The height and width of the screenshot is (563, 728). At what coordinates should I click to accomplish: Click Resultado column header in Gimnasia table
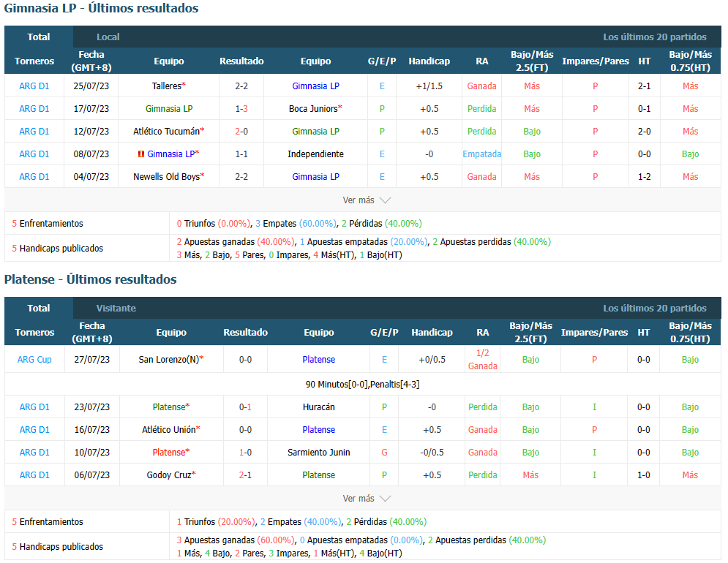pos(241,61)
